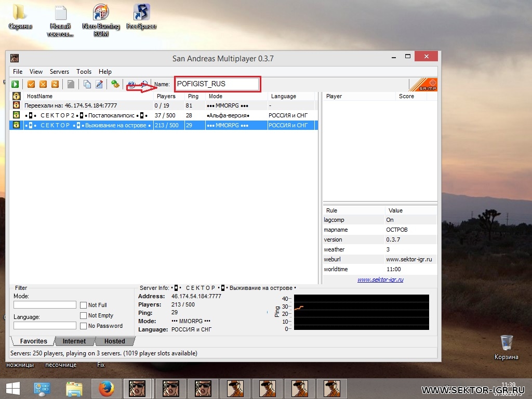This screenshot has width=532, height=399.
Task: Select the FreeSpacer desktop shortcut
Action: click(141, 17)
